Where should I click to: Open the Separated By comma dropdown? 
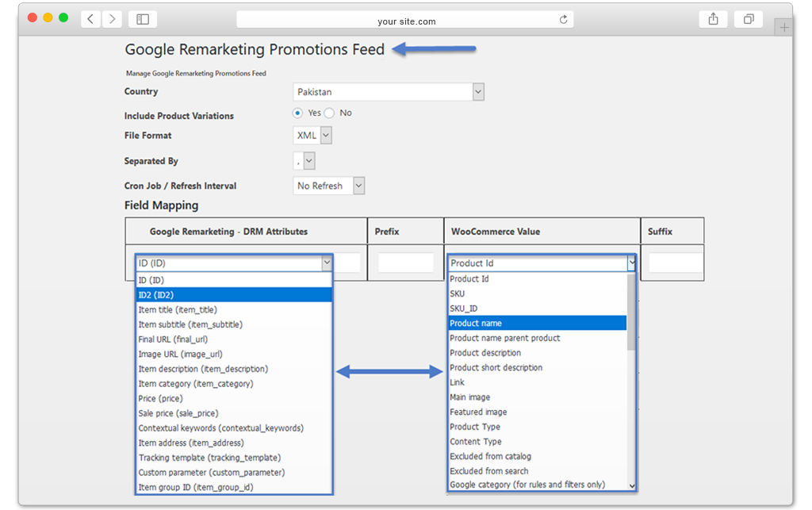pos(304,161)
